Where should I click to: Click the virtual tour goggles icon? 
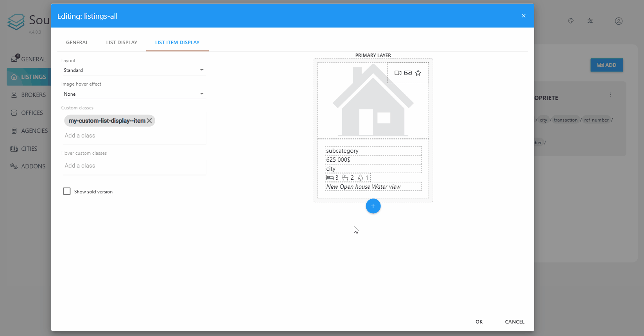pyautogui.click(x=408, y=73)
